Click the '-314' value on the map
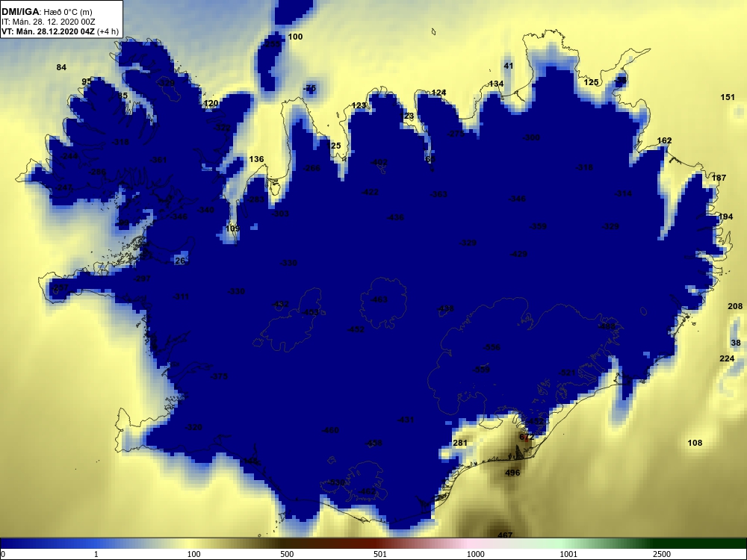The height and width of the screenshot is (560, 747). [623, 193]
